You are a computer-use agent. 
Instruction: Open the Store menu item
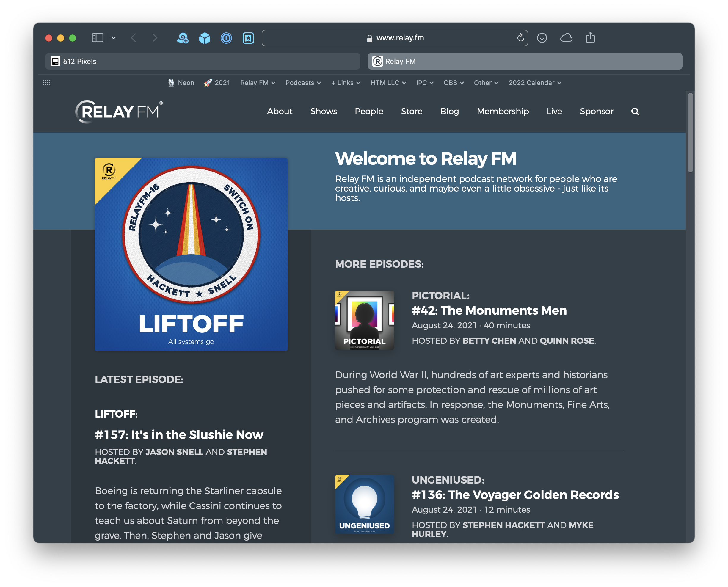[x=412, y=111]
